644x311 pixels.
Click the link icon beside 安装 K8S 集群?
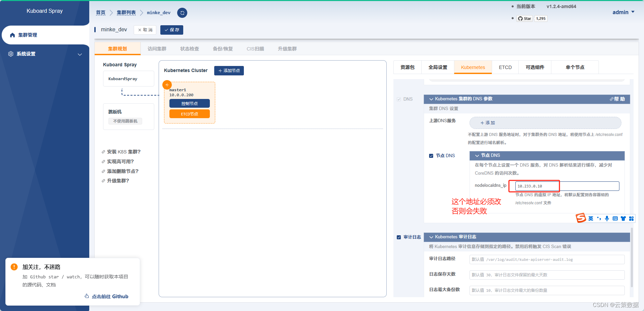tap(103, 152)
